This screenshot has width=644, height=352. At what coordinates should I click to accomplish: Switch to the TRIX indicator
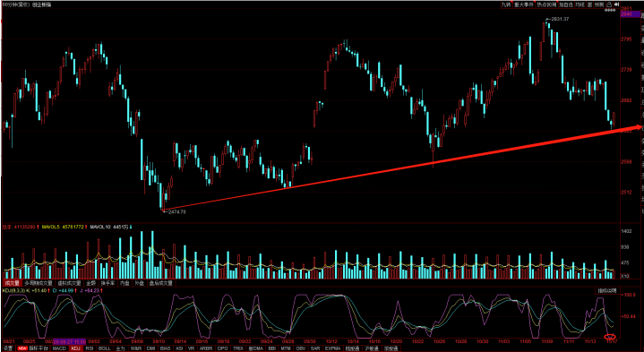[x=238, y=348]
